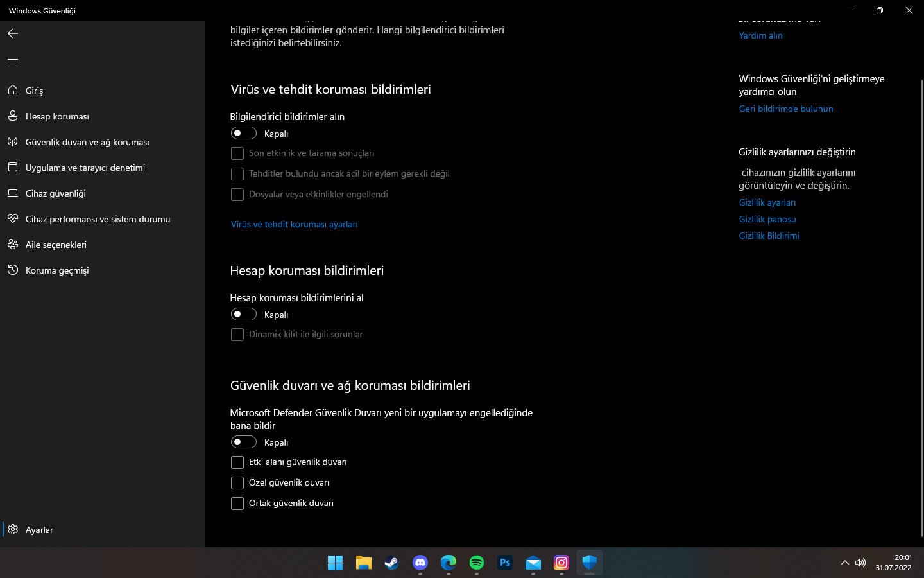Check Etki alanı güvenlik duvarı

[x=237, y=462]
